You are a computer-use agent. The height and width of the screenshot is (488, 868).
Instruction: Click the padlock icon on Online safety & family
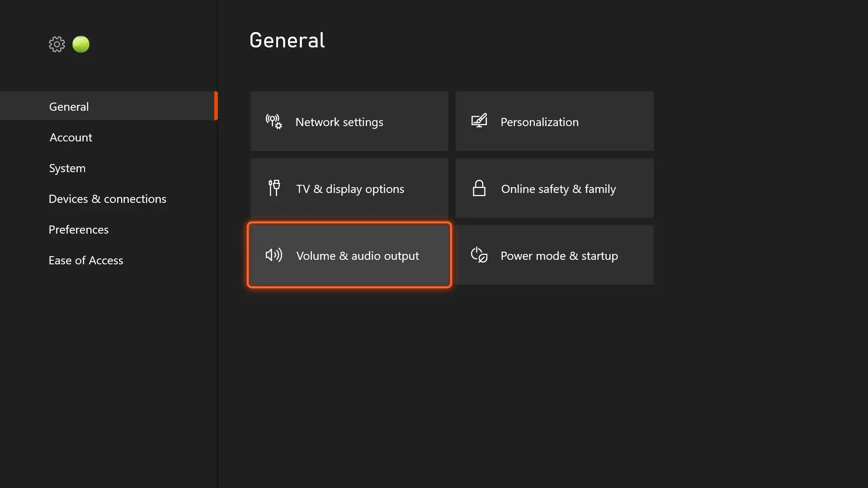(479, 188)
